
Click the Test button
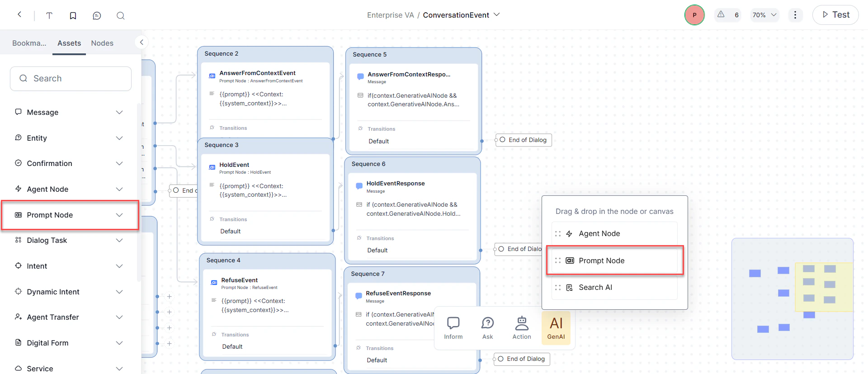pos(835,15)
